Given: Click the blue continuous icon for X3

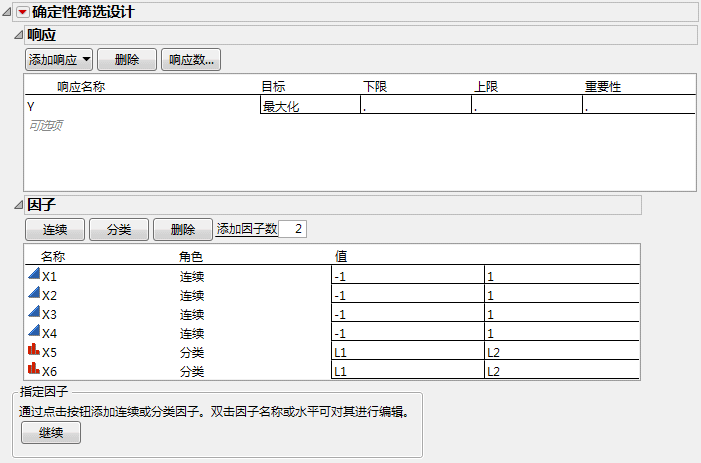Looking at the screenshot, I should pos(34,311).
